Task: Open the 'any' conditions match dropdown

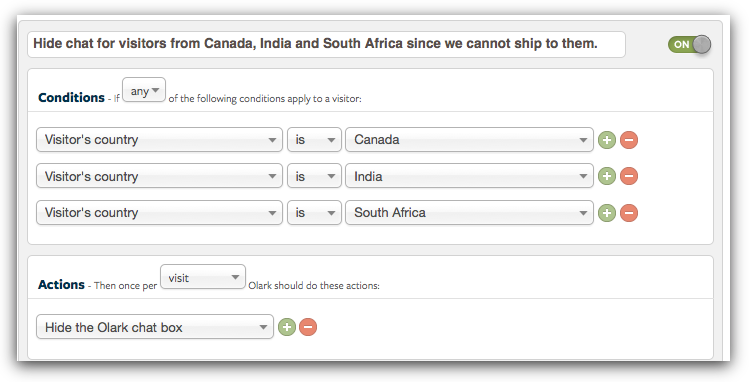Action: (144, 90)
